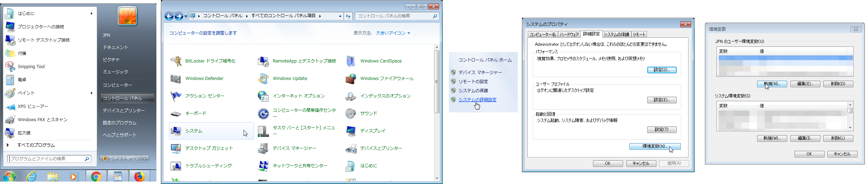
Task: Click キャンセル in システムのプロパティ dialog
Action: click(x=641, y=163)
